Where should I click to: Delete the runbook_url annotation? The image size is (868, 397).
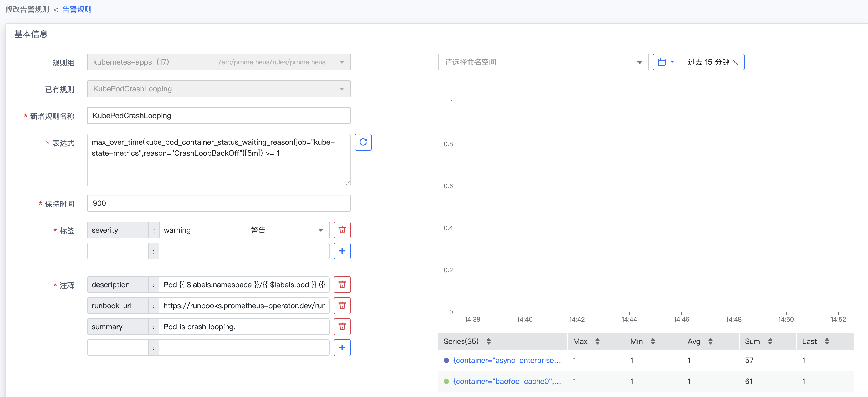342,305
